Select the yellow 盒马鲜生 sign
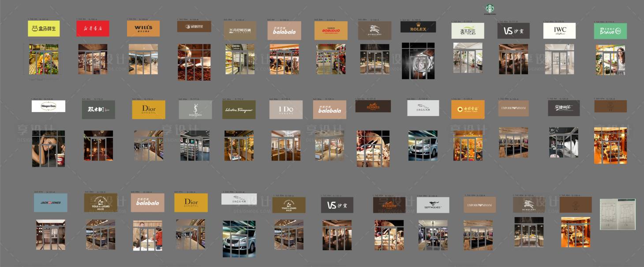This screenshot has height=267, width=644. click(x=44, y=29)
